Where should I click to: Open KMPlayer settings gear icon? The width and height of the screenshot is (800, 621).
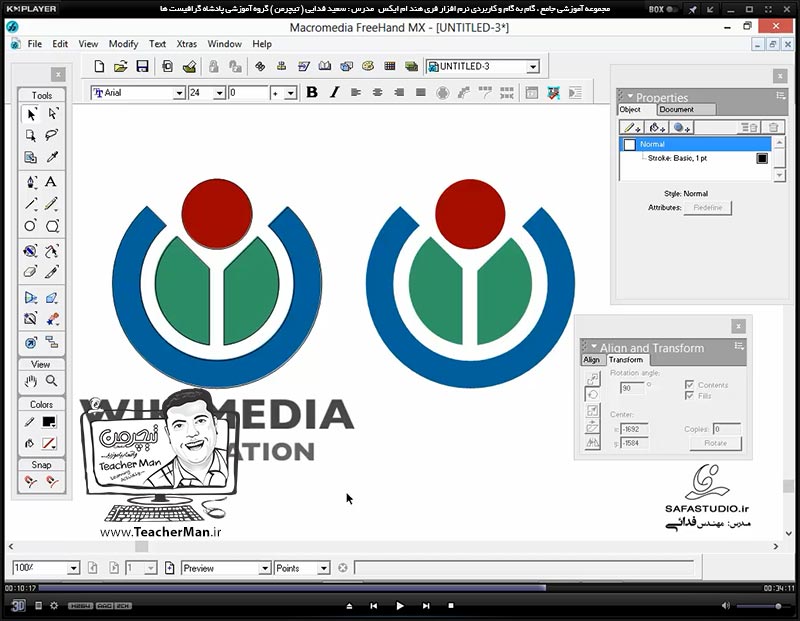click(x=54, y=606)
